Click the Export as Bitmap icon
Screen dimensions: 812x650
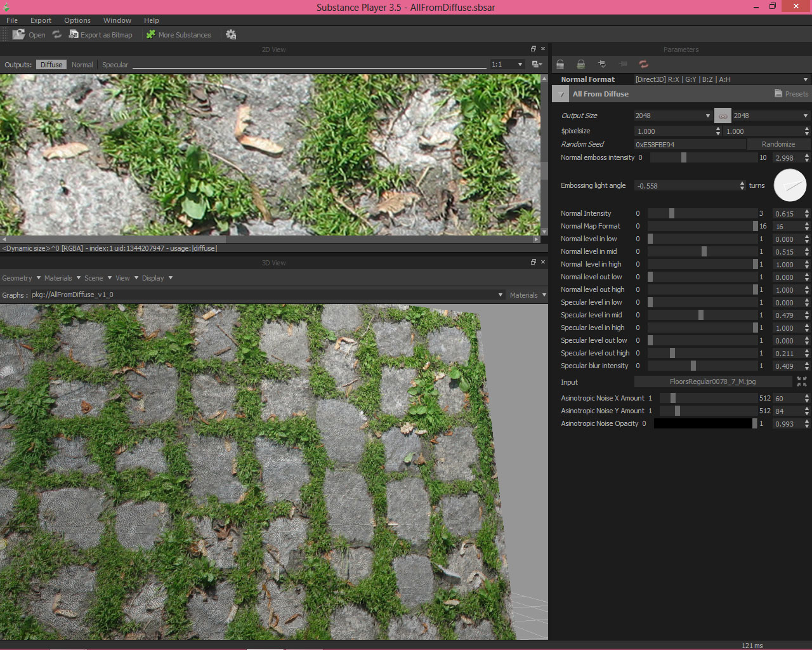pos(74,34)
